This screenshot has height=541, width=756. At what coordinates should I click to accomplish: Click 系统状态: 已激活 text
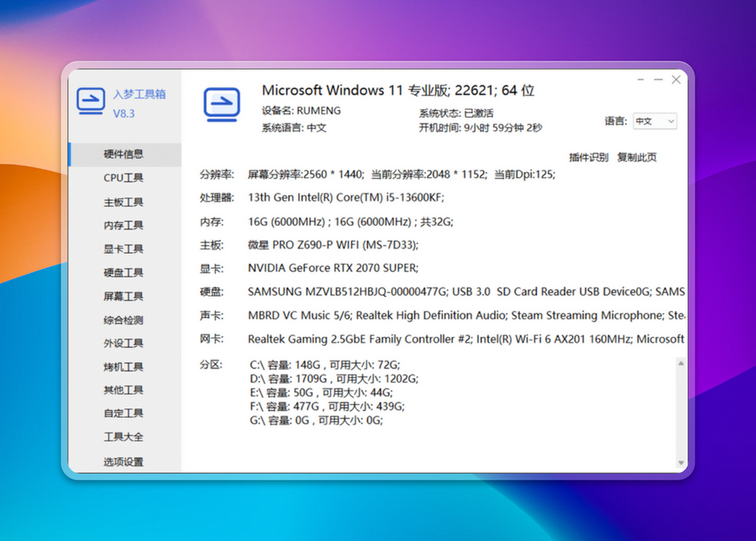coord(456,113)
